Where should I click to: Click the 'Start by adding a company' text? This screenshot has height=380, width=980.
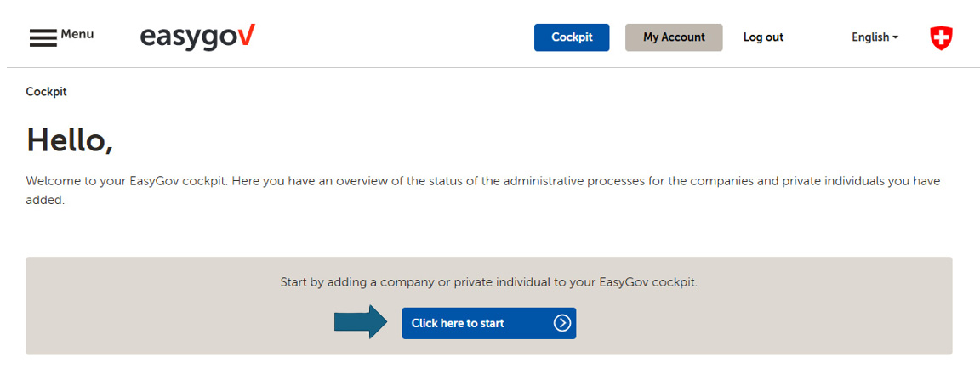(x=489, y=282)
